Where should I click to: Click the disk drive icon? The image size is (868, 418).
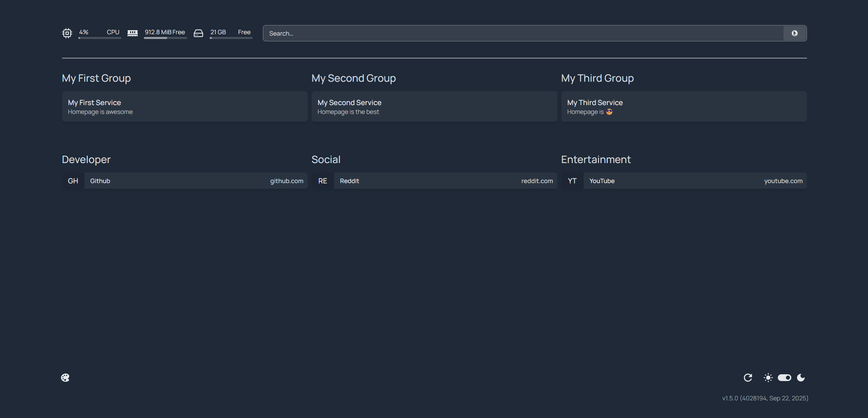[x=198, y=33]
